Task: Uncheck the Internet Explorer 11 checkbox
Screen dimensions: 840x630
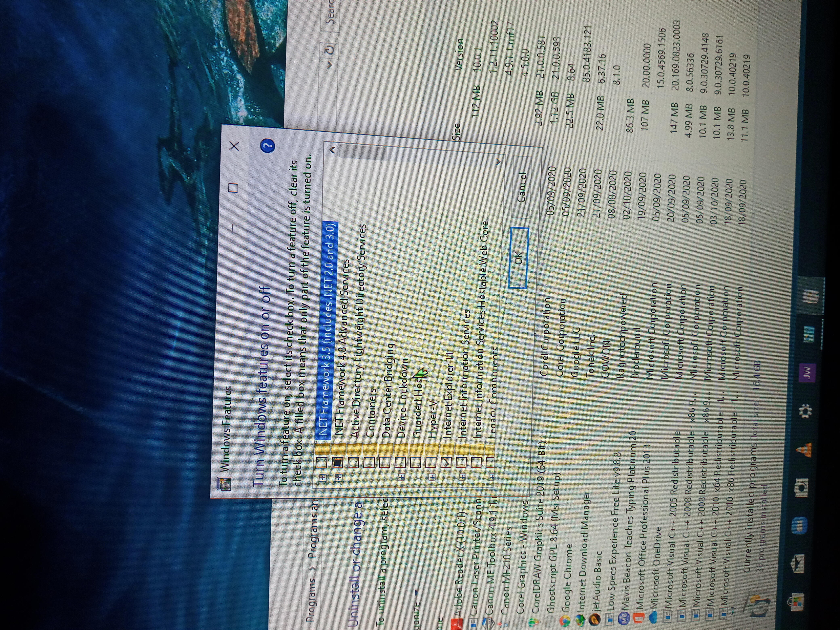Action: tap(446, 462)
